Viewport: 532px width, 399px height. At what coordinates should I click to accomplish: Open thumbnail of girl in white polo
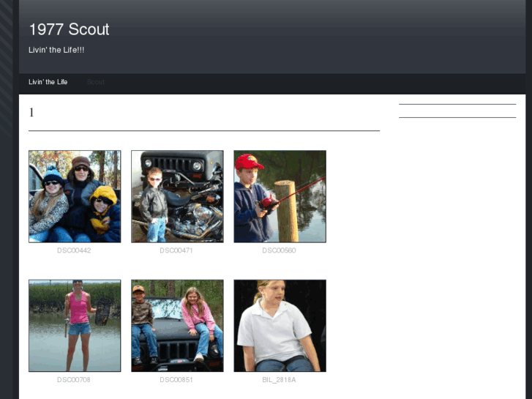click(x=280, y=326)
